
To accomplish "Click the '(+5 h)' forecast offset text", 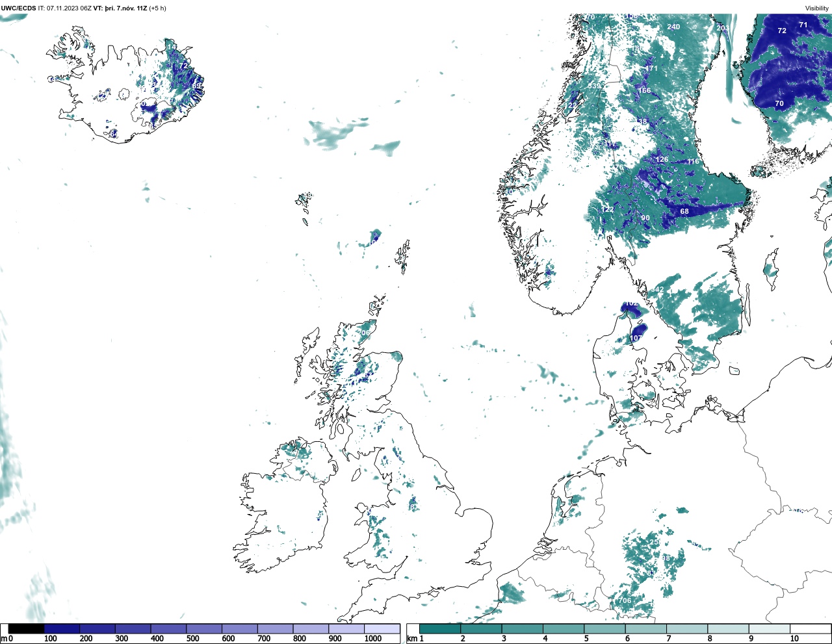I will (158, 8).
